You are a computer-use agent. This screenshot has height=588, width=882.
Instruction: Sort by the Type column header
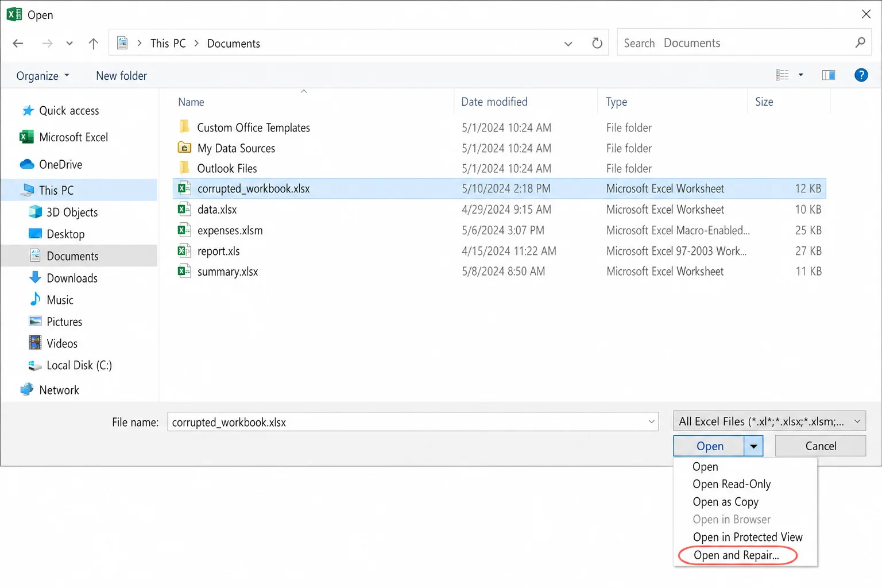617,102
